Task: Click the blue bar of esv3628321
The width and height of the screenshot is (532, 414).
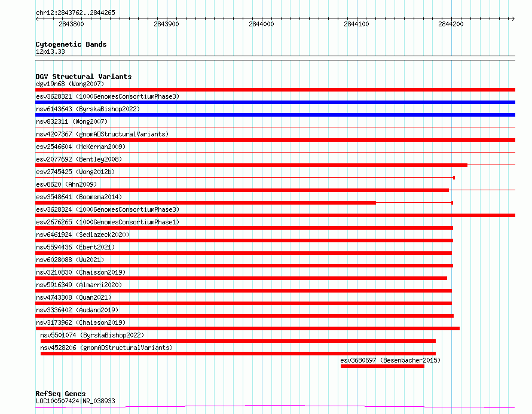Action: pyautogui.click(x=275, y=102)
